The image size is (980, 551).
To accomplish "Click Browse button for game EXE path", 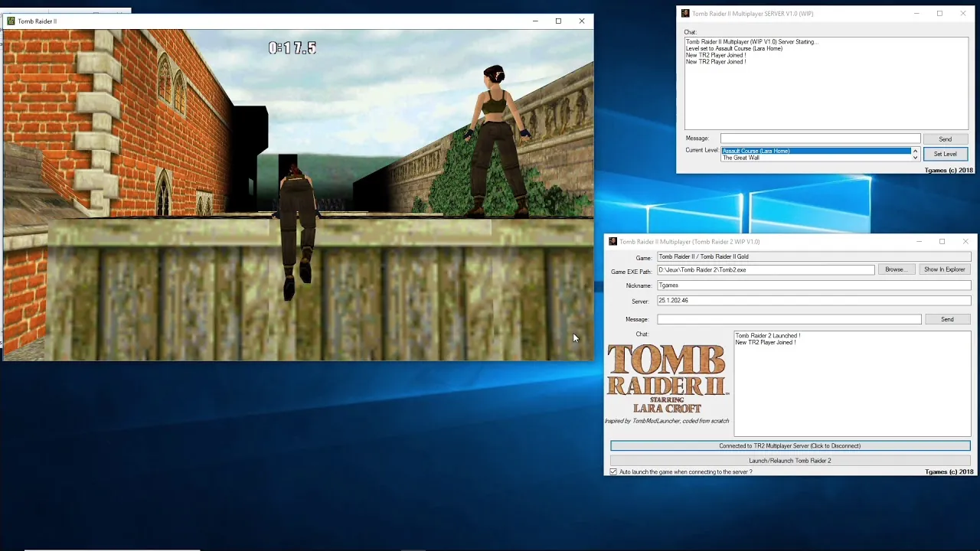I will click(x=895, y=269).
